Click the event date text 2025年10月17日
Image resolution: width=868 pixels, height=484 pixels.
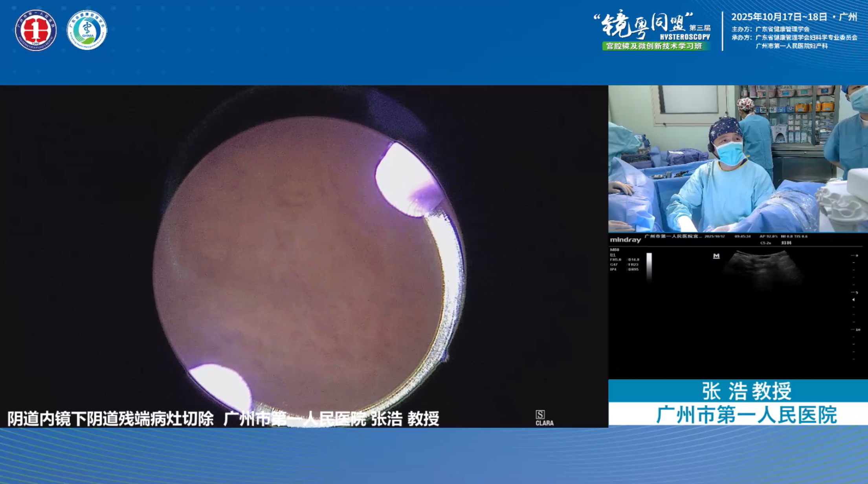[765, 17]
